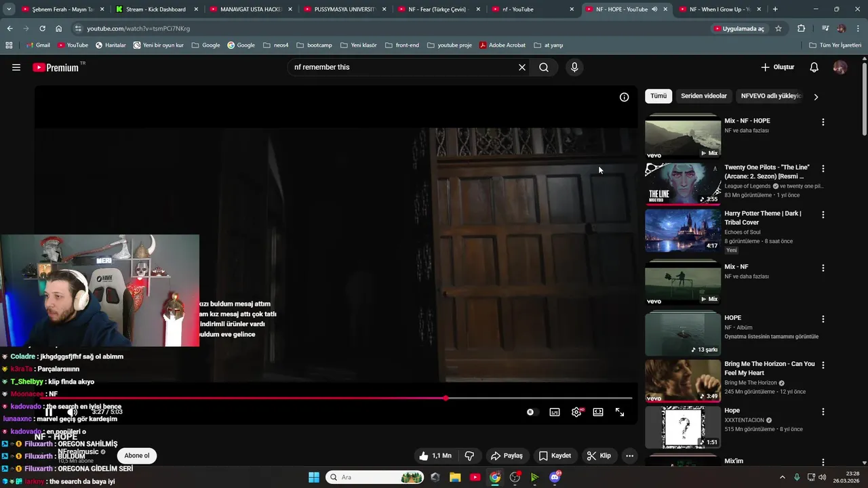Image resolution: width=868 pixels, height=488 pixels.
Task: Select the Seriden videolar chip
Action: (x=704, y=96)
